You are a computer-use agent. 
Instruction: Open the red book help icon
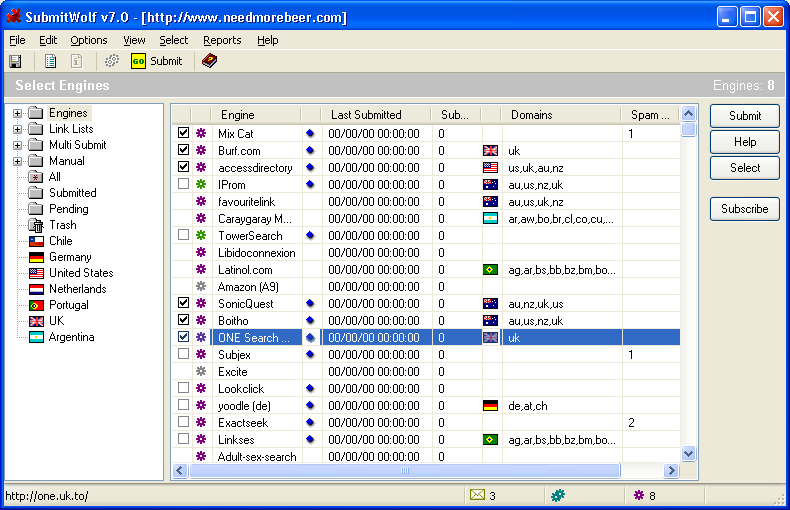click(209, 61)
